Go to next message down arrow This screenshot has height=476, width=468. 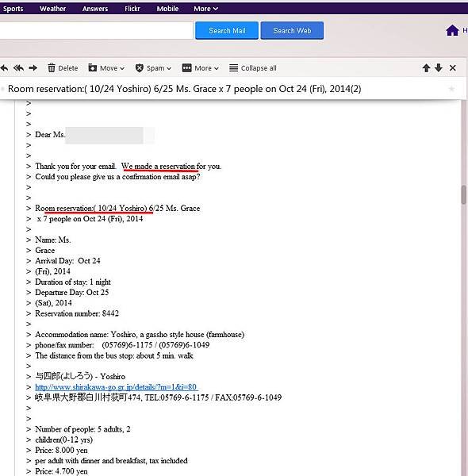tap(439, 68)
